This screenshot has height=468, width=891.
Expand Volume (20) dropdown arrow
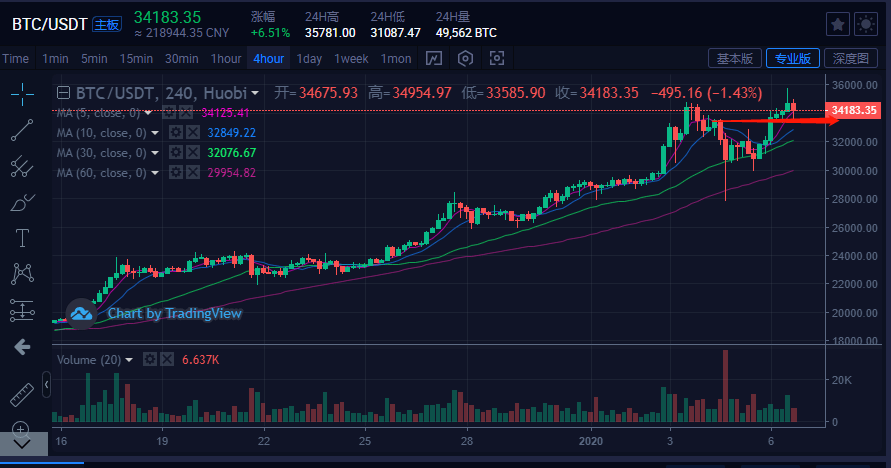pos(129,360)
